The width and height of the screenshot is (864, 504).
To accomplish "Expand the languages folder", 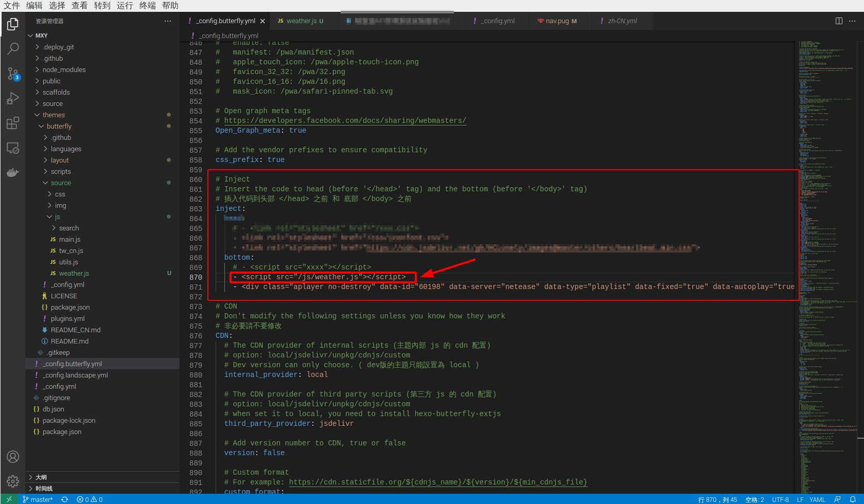I will (102, 149).
